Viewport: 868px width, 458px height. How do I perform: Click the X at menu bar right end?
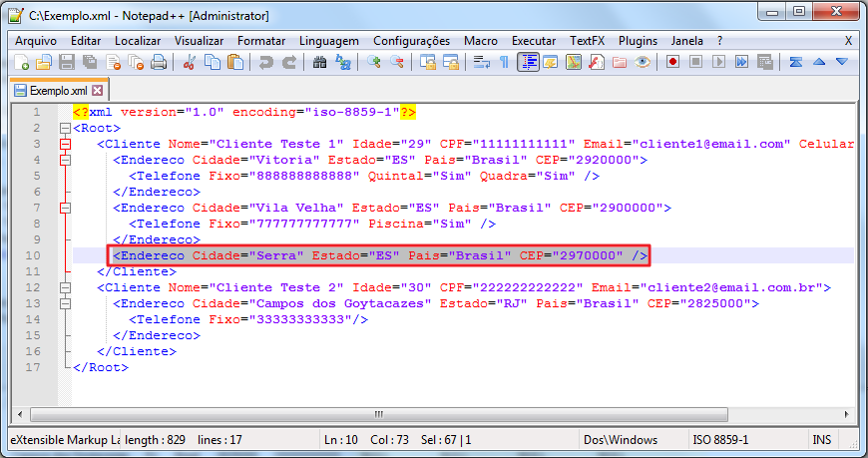(x=848, y=41)
